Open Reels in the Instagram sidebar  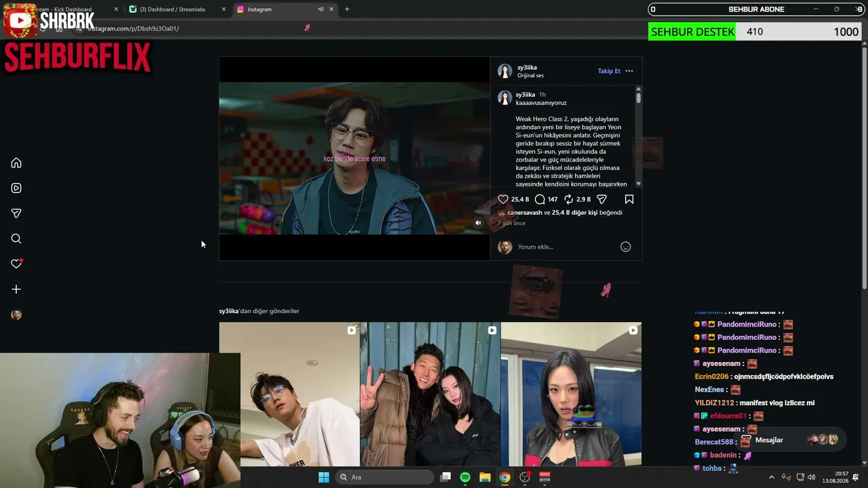[x=16, y=188]
